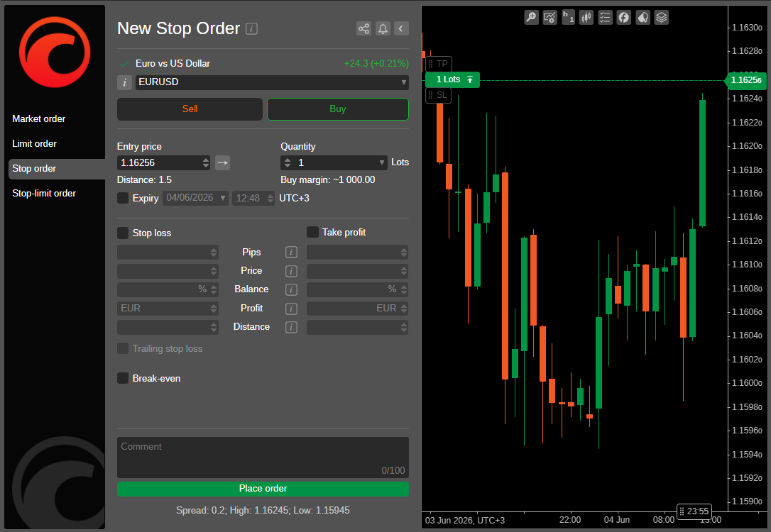Viewport: 771px width, 532px height.
Task: Click the Buy margin: ~1 000.00 text
Action: 327,179
